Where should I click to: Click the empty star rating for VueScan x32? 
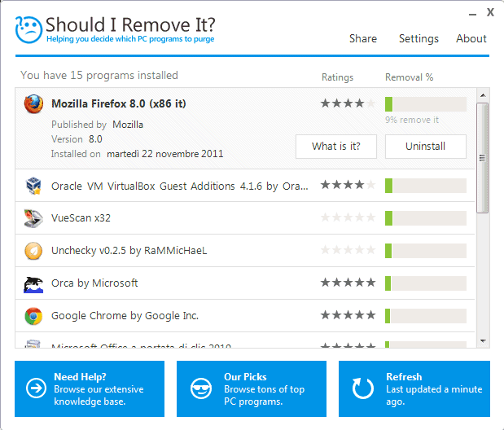tap(348, 217)
